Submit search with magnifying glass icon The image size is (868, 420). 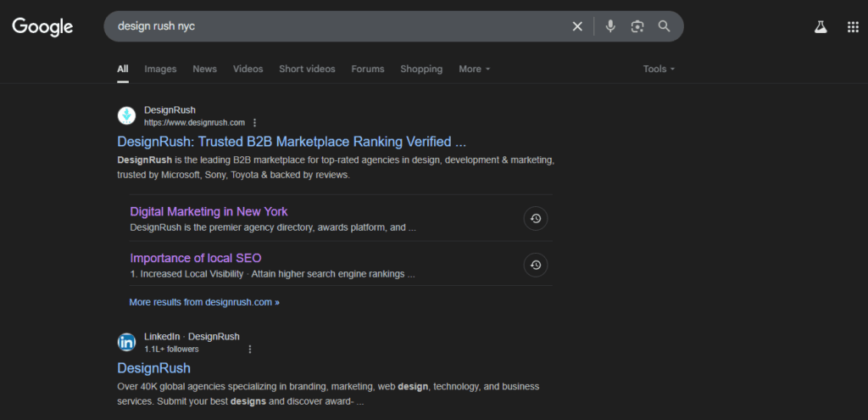[665, 26]
